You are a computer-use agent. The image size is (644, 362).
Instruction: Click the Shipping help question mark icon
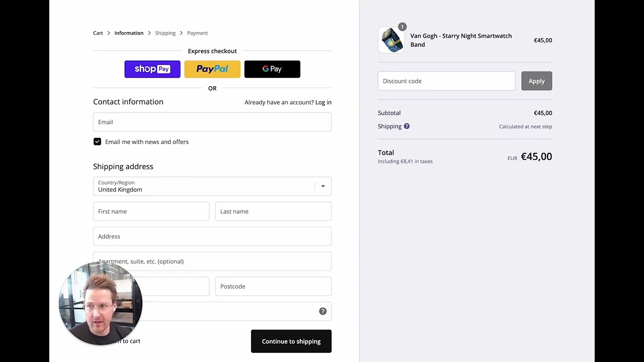pyautogui.click(x=407, y=126)
